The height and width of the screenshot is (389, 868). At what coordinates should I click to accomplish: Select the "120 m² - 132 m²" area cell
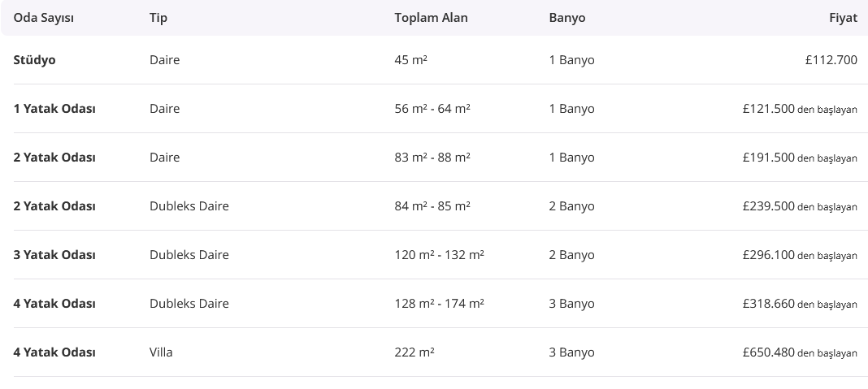439,255
